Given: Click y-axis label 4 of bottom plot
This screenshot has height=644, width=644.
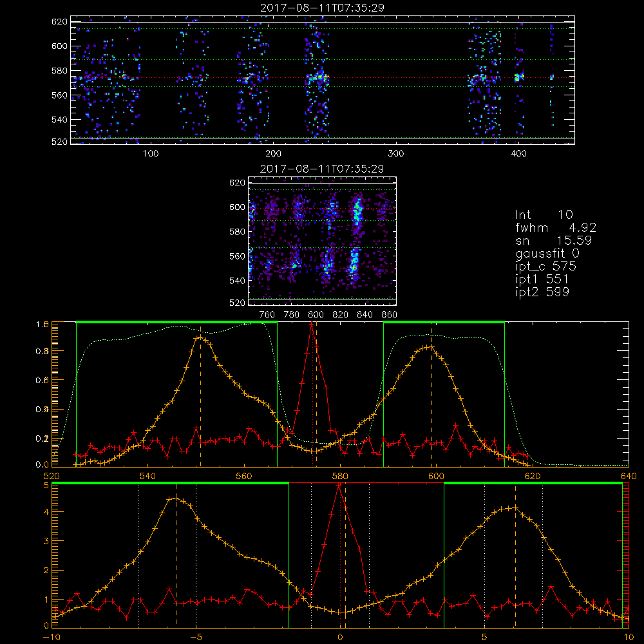Looking at the screenshot, I should point(46,512).
